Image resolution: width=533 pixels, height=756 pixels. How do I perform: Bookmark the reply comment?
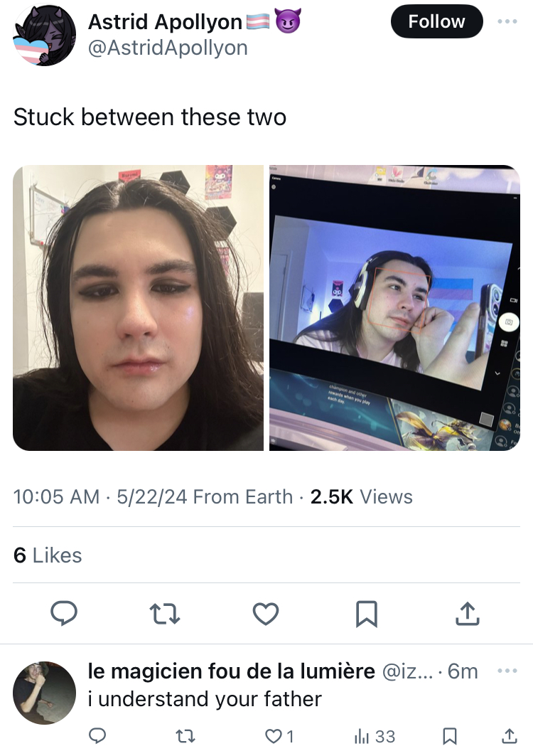point(450,736)
